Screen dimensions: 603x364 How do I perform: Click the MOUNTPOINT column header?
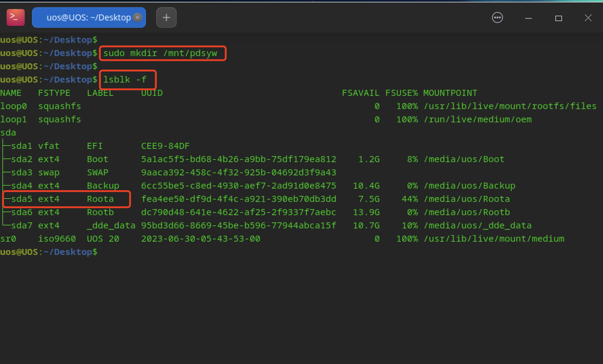(x=450, y=93)
